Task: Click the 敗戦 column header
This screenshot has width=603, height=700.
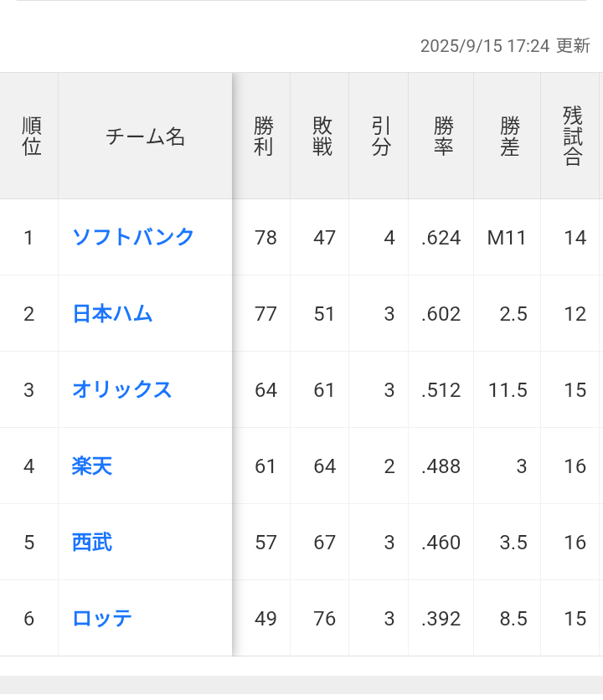Action: 322,136
